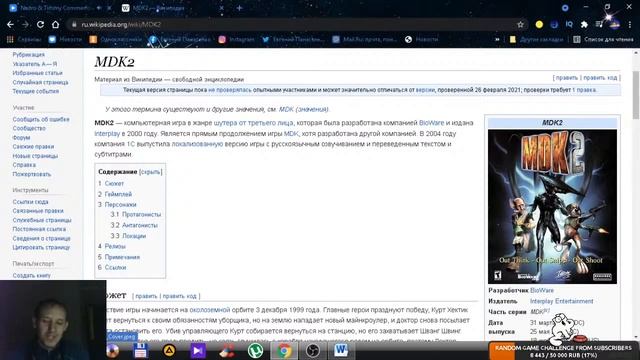Go to Персонажи section in contents
640x360 pixels.
[x=120, y=204]
